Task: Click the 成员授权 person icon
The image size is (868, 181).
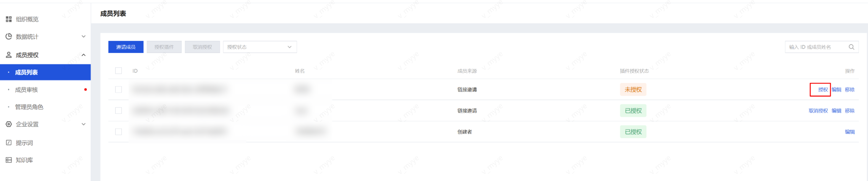Action: [9, 55]
